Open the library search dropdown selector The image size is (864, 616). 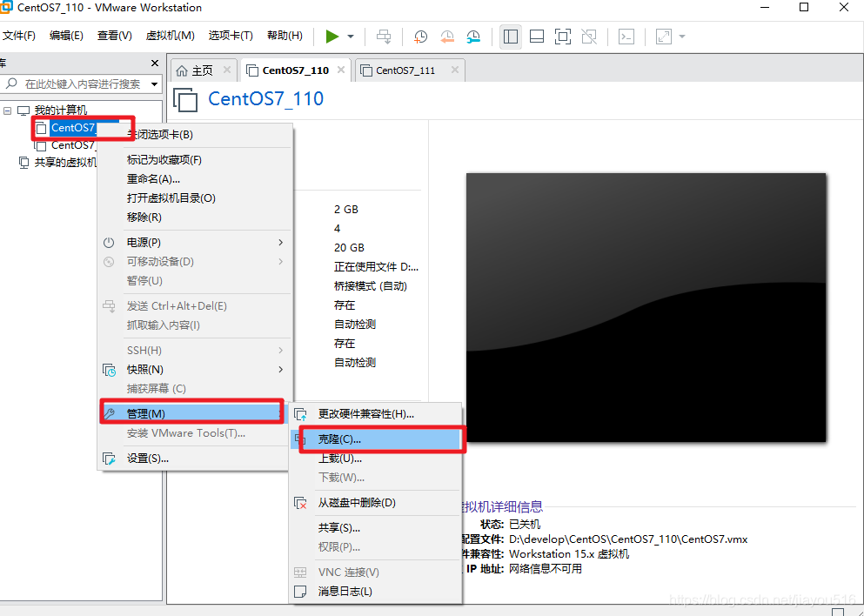tap(153, 84)
